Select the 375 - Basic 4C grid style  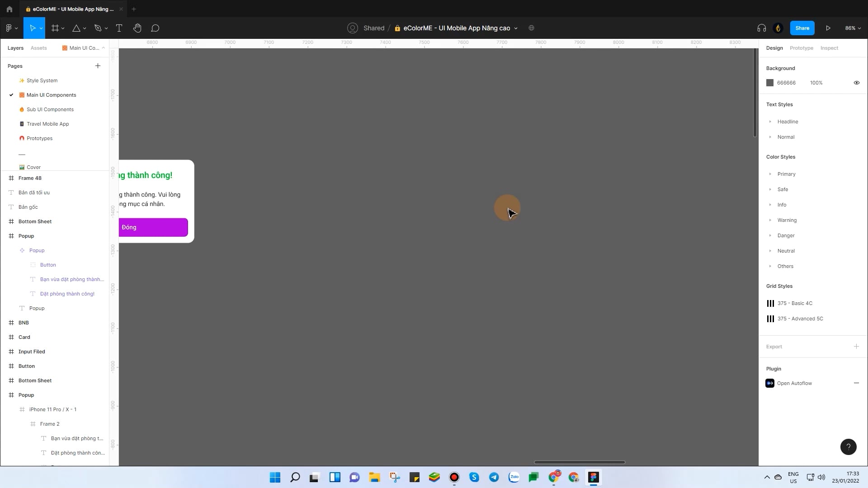tap(795, 303)
